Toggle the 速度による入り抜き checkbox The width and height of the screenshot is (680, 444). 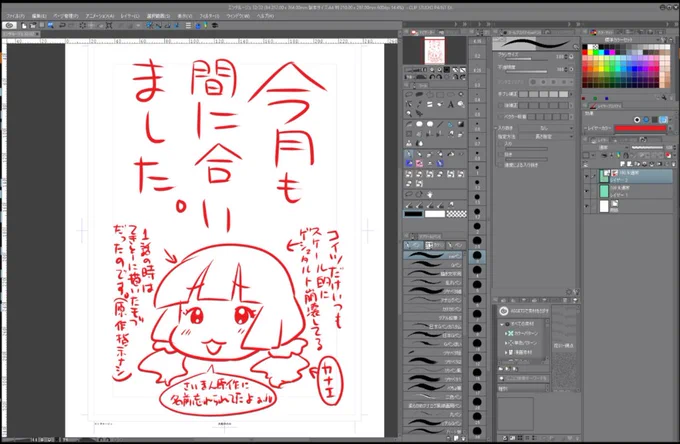tap(500, 165)
